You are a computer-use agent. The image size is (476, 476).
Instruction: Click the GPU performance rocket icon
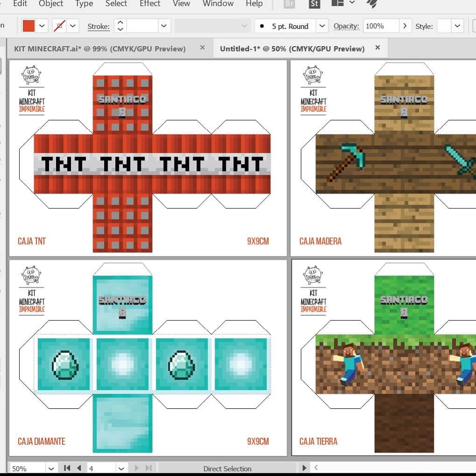372,4
